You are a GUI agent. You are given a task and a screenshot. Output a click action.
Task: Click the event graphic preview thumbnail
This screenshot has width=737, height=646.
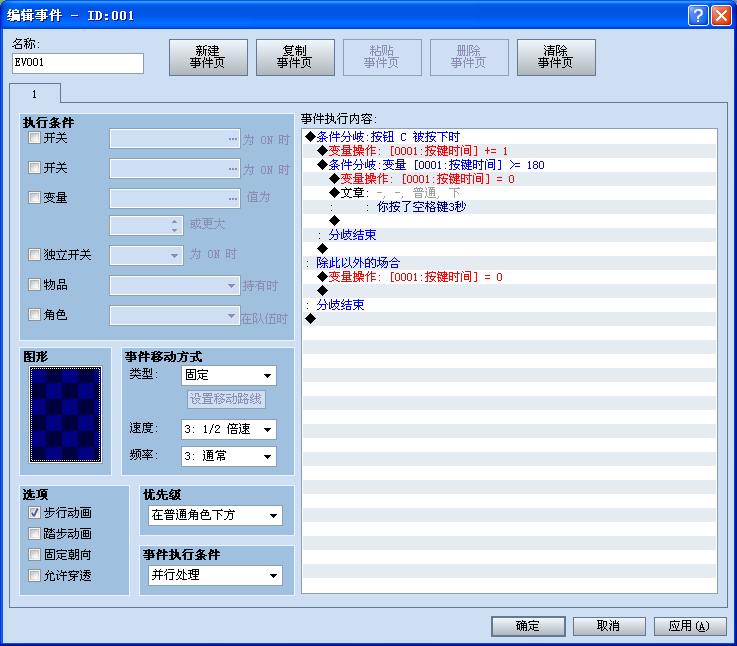click(x=65, y=415)
